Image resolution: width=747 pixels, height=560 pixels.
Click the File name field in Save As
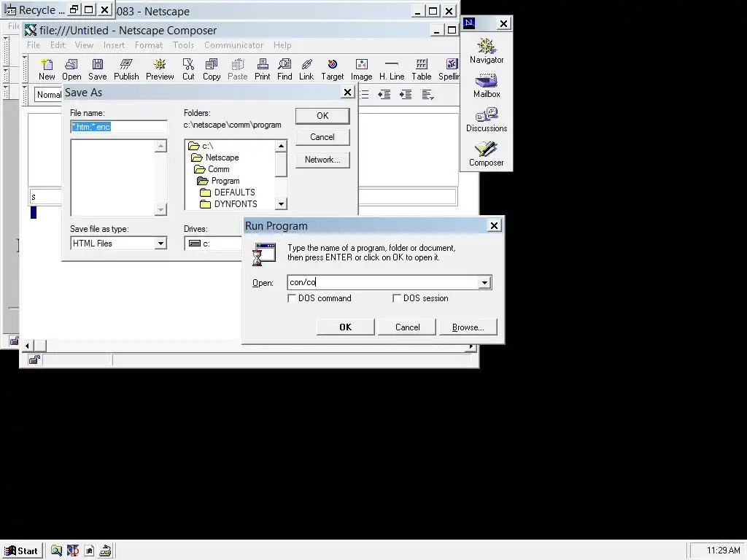(x=119, y=127)
